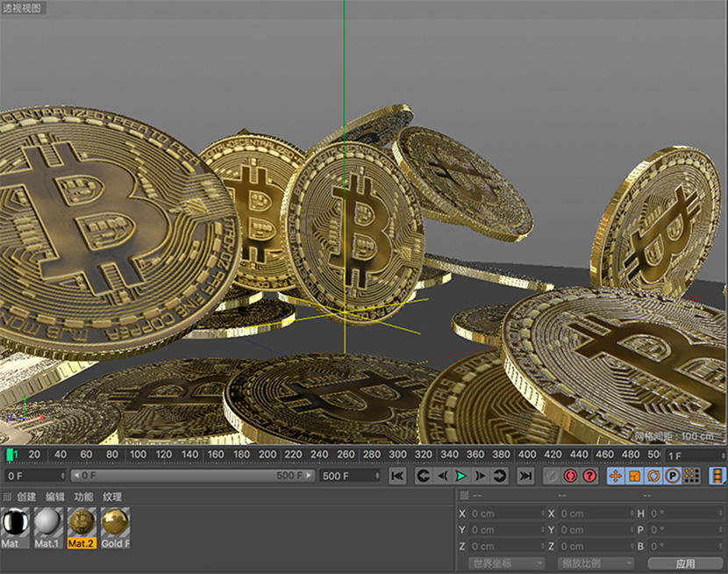
Task: Toggle position keyframe recording
Action: (616, 476)
